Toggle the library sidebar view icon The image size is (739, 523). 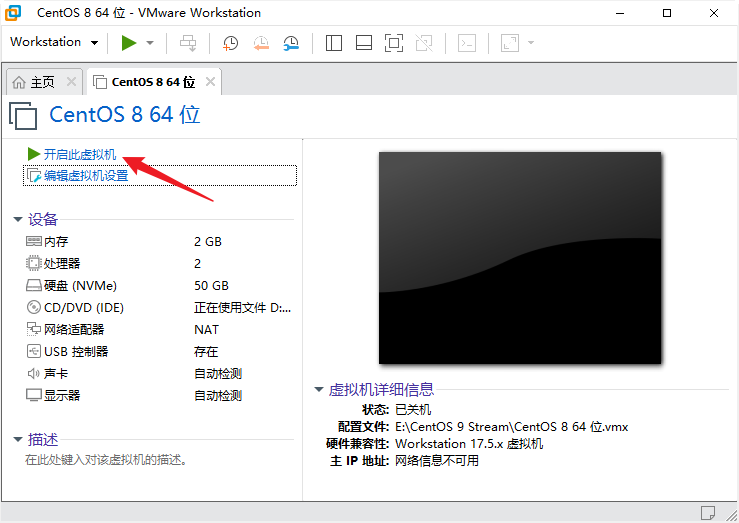click(334, 43)
